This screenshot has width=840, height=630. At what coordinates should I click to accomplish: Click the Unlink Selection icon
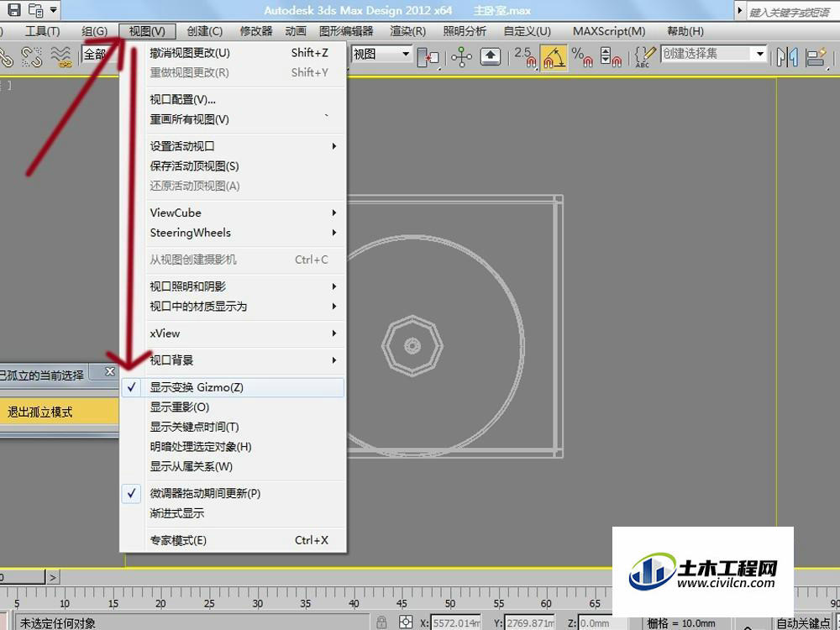(32, 57)
